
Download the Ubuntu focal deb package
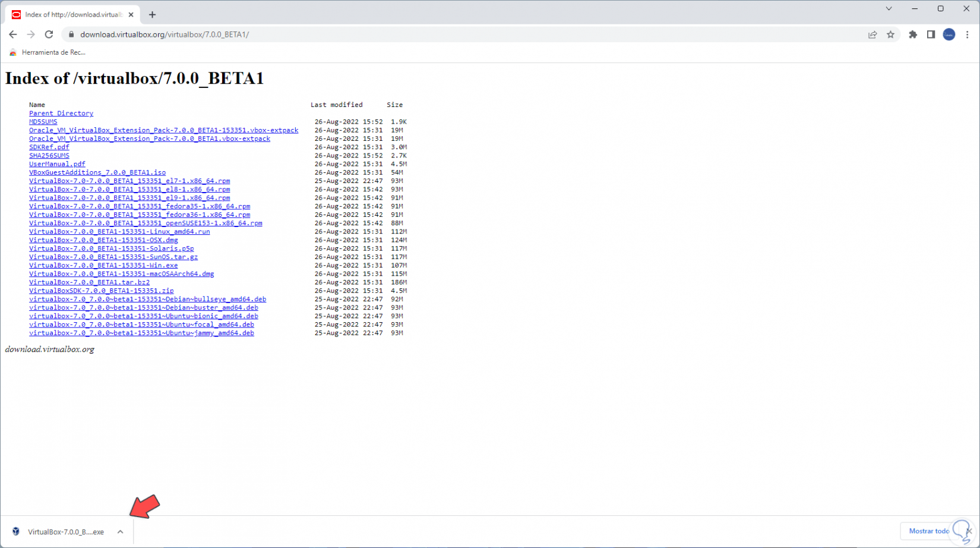coord(141,325)
